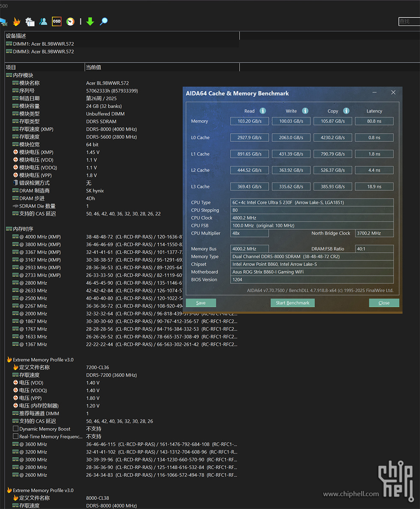The height and width of the screenshot is (509, 420).
Task: Select the 模块位宽 row
Action: [94, 144]
